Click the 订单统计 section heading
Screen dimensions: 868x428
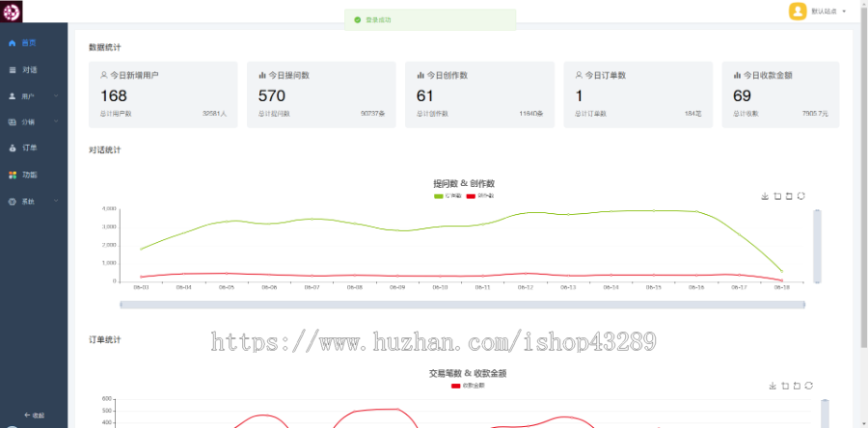(x=104, y=339)
